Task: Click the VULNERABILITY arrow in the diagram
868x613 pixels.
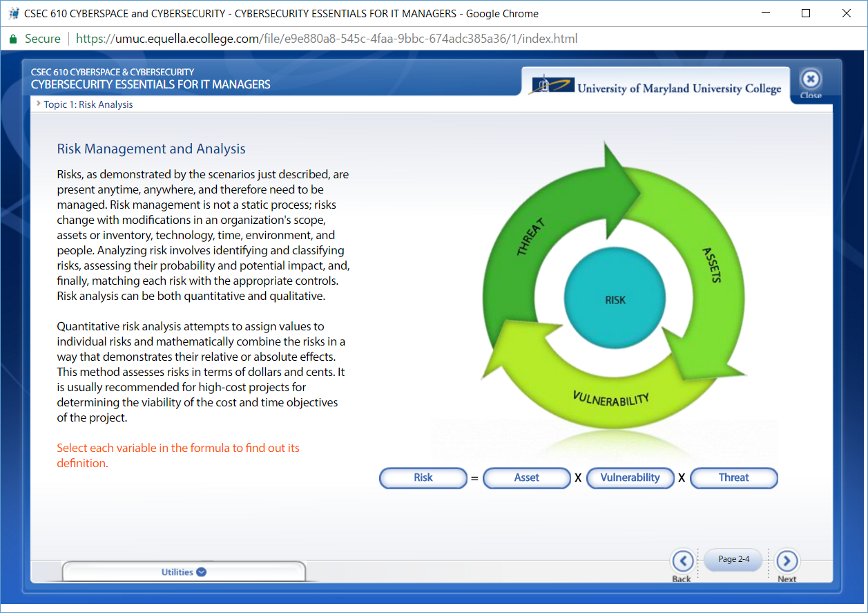Action: [x=610, y=398]
